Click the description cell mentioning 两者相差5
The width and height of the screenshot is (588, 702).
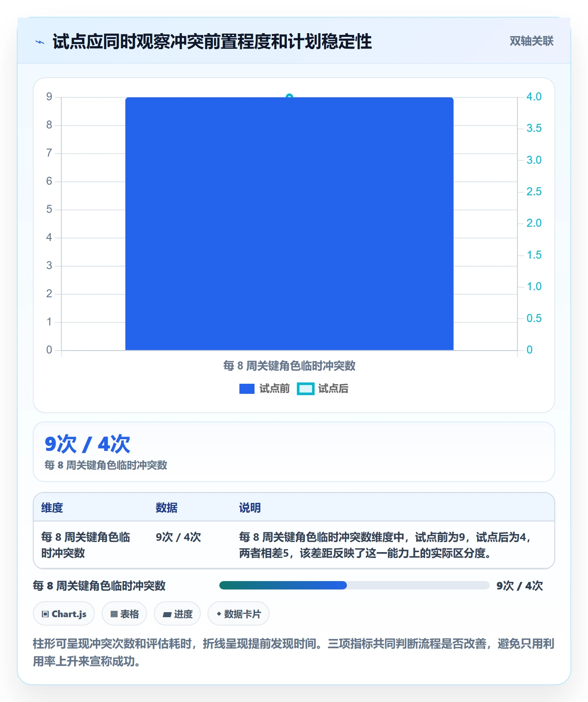point(385,545)
